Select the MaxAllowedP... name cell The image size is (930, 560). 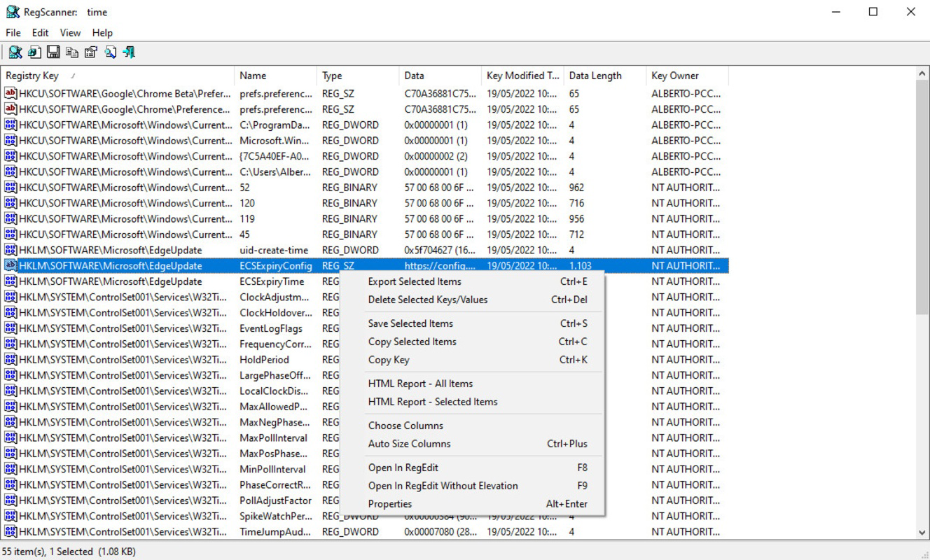275,407
